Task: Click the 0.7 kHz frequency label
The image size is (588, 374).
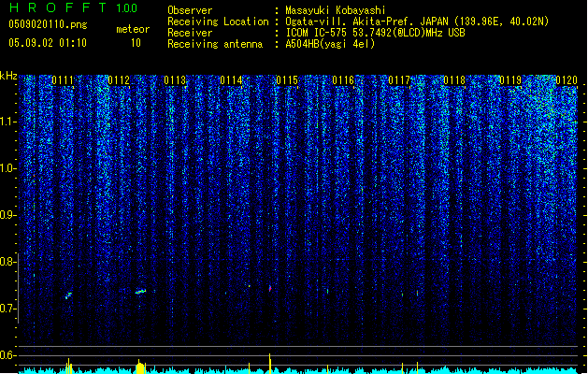Action: 8,309
